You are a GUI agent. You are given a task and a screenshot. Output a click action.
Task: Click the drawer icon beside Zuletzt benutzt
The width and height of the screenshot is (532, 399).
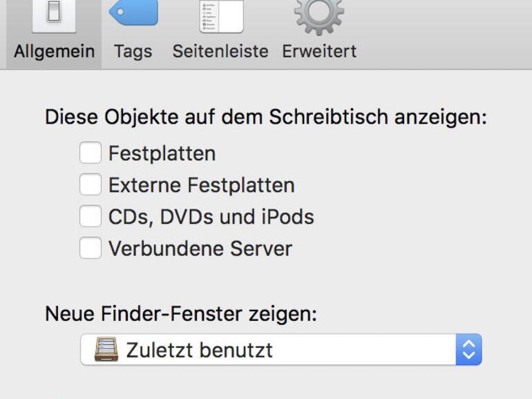106,350
